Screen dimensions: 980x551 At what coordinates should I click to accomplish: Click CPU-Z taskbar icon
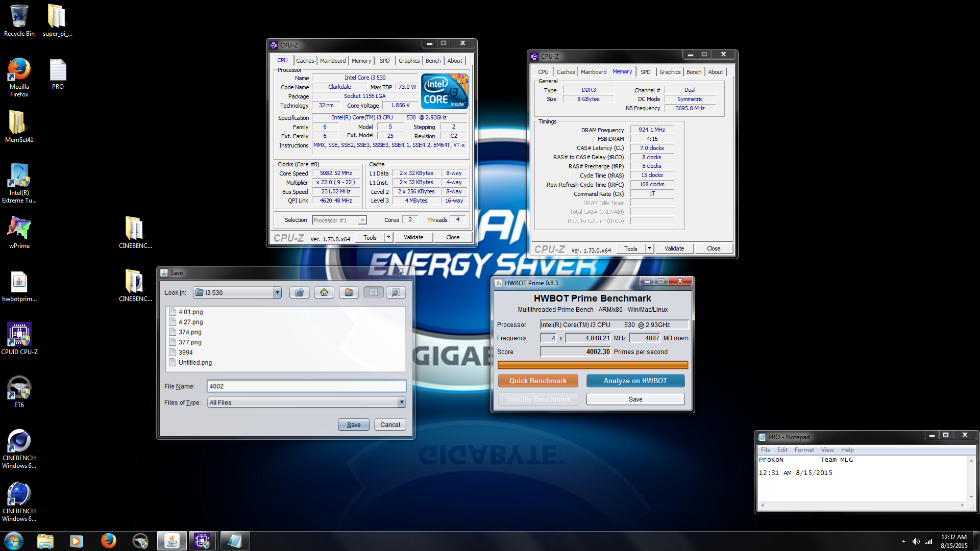pyautogui.click(x=202, y=541)
